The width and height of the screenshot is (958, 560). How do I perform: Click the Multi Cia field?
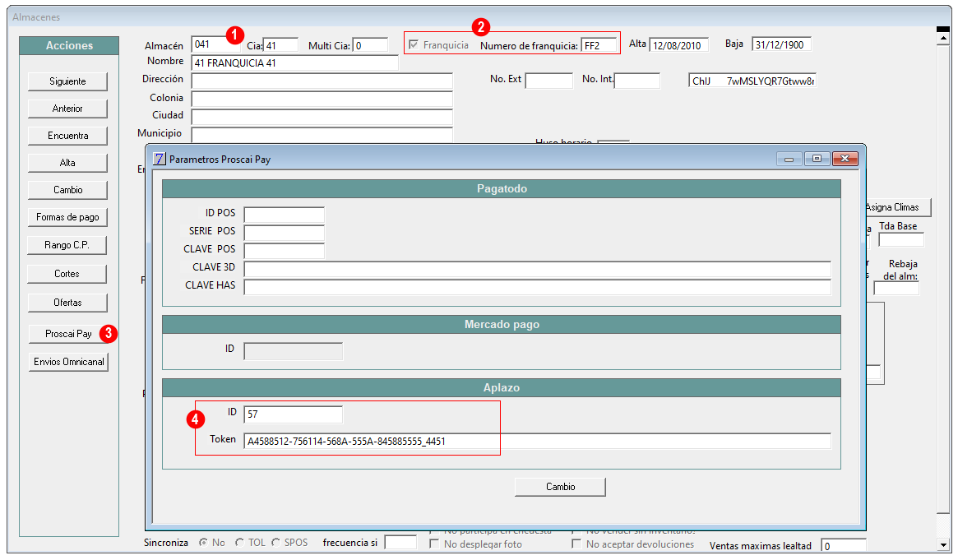[x=370, y=45]
